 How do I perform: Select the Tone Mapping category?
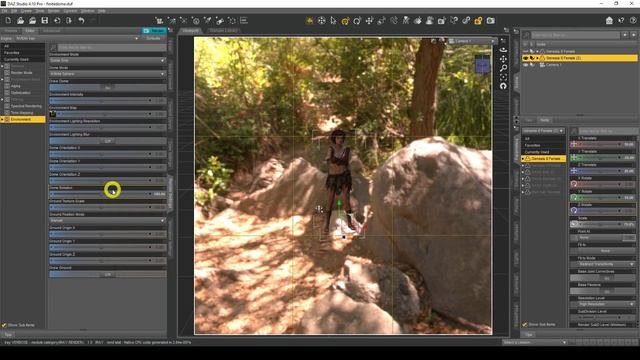22,113
